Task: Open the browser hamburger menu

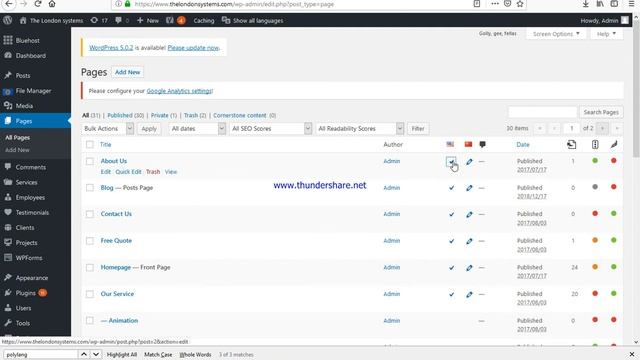Action: pos(631,4)
